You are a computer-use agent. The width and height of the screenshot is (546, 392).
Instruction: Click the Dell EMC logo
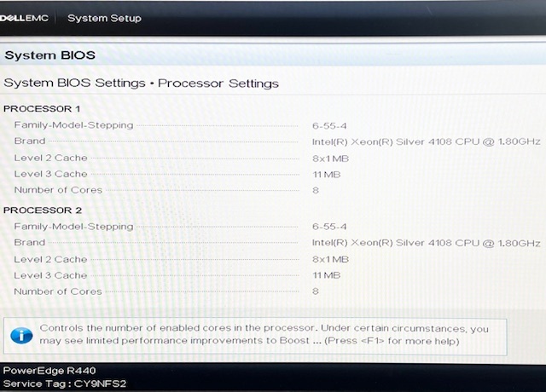24,18
